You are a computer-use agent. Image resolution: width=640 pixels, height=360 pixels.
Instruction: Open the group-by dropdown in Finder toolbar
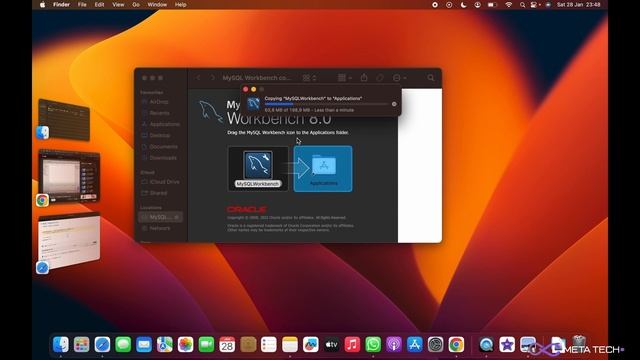(x=344, y=78)
